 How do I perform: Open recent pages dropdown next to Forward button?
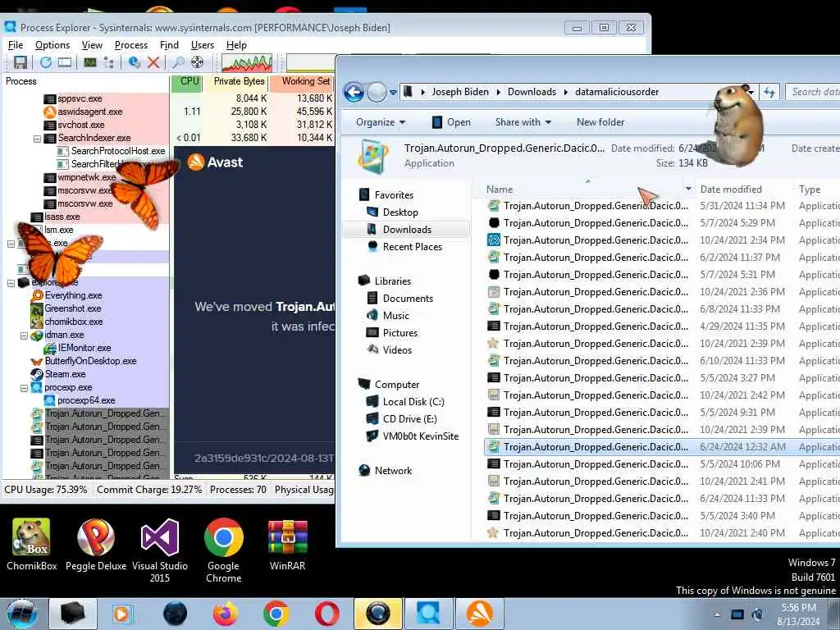click(393, 92)
